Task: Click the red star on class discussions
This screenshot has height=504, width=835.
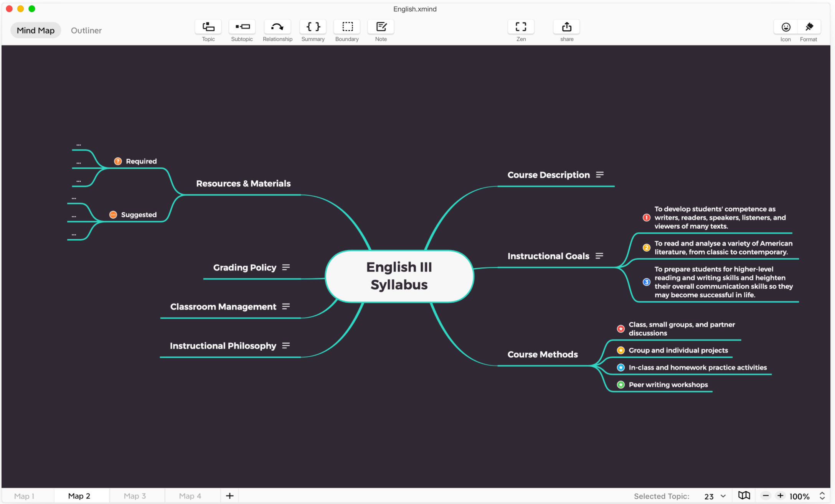Action: 621,329
